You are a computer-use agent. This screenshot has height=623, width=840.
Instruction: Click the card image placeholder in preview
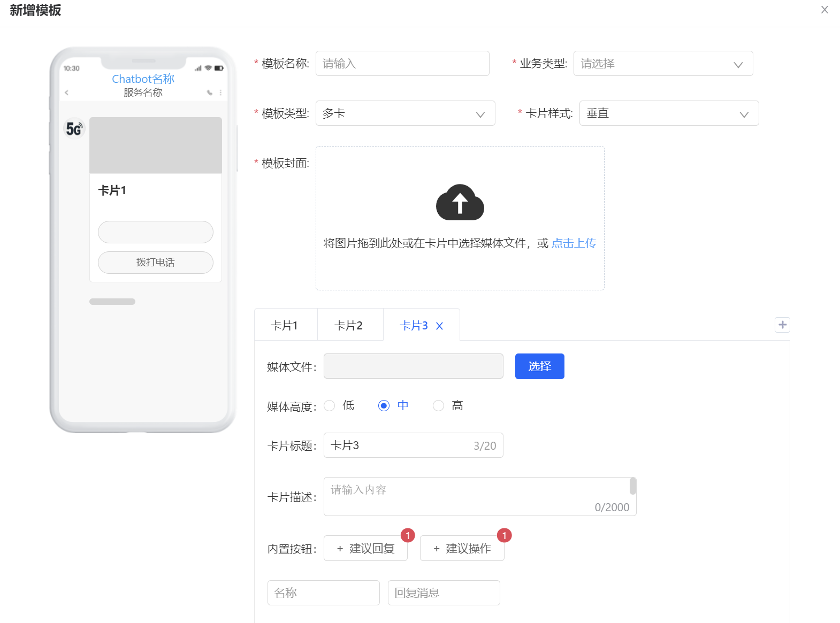pos(155,145)
